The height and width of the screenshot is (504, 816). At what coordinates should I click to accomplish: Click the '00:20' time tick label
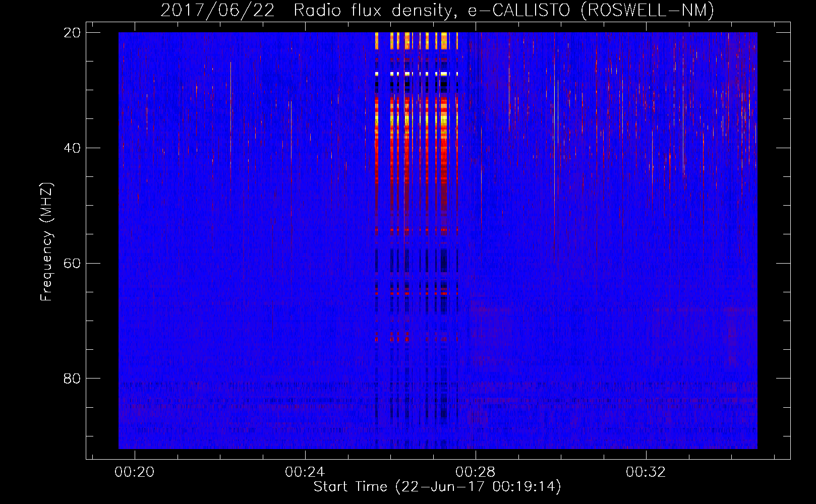point(135,472)
